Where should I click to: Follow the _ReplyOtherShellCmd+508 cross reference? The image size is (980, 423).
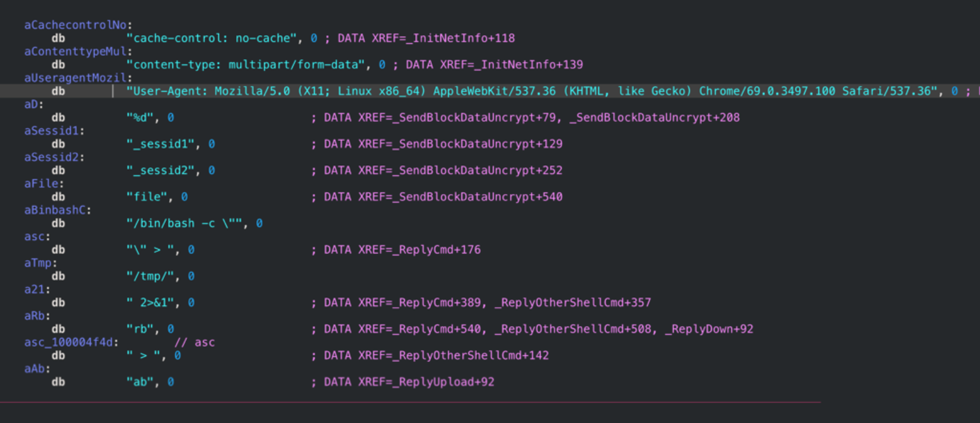pyautogui.click(x=573, y=329)
